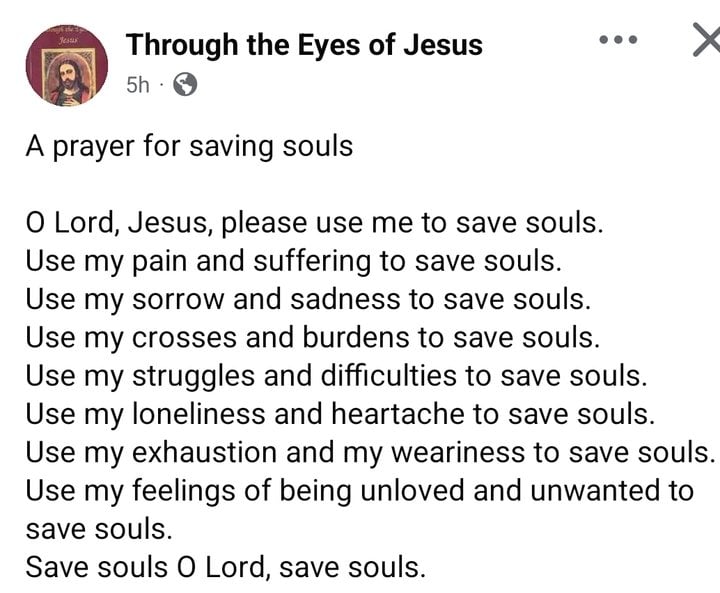Open the three-dots post options menu
This screenshot has height=593, width=720.
[617, 41]
